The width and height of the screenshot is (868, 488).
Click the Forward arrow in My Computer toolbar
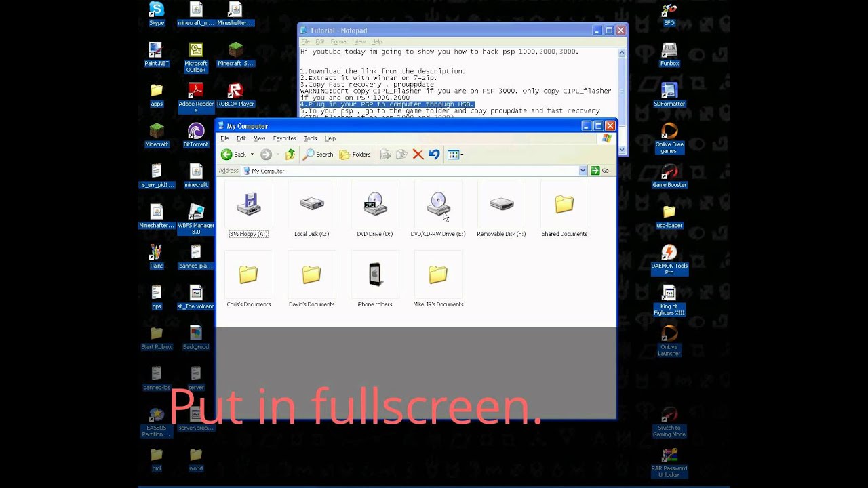(266, 155)
